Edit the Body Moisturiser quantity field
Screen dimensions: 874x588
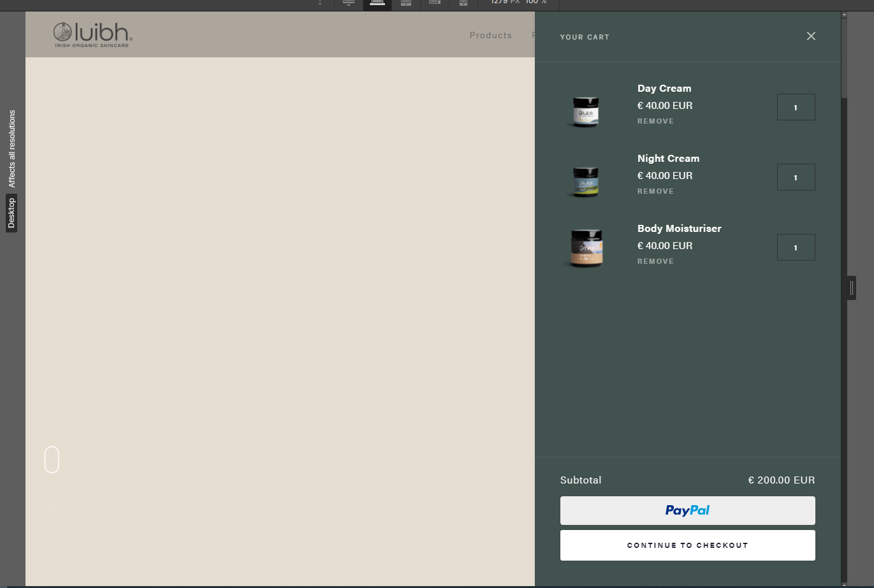pos(796,247)
